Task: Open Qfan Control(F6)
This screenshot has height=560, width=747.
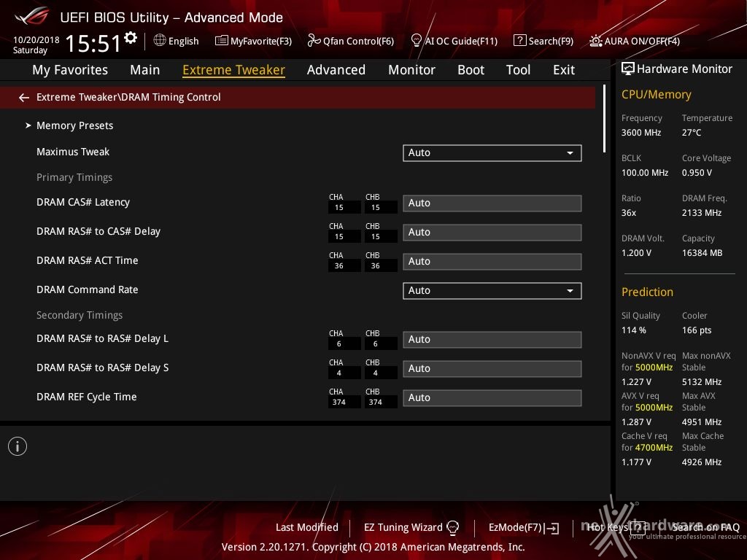Action: 351,41
